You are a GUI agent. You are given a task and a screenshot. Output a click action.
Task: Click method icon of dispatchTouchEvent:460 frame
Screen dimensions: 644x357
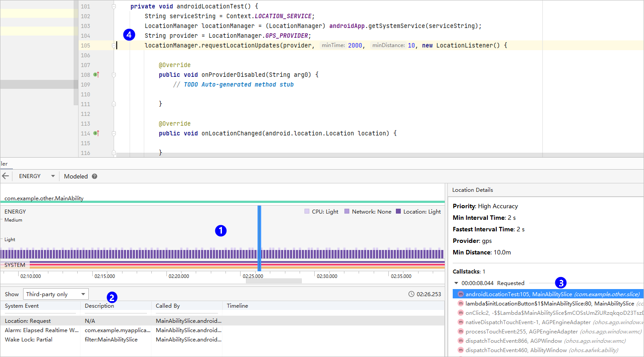(461, 350)
